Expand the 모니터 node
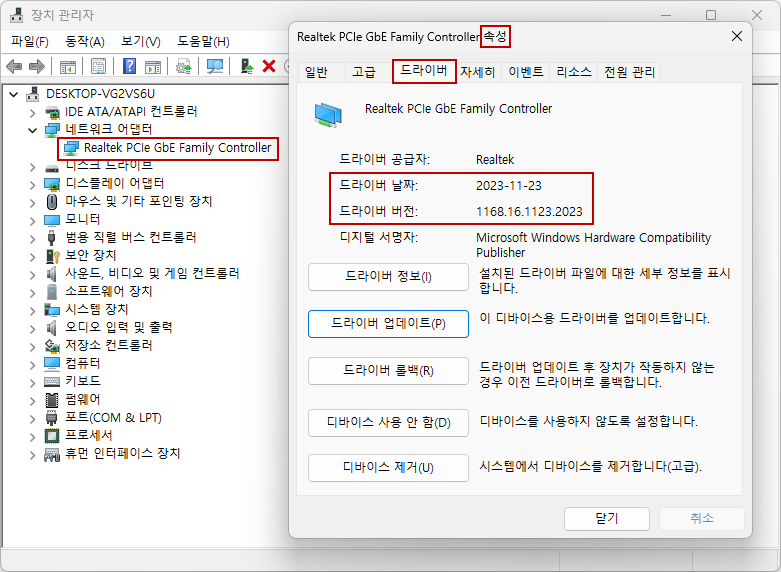Image resolution: width=781 pixels, height=572 pixels. click(32, 220)
